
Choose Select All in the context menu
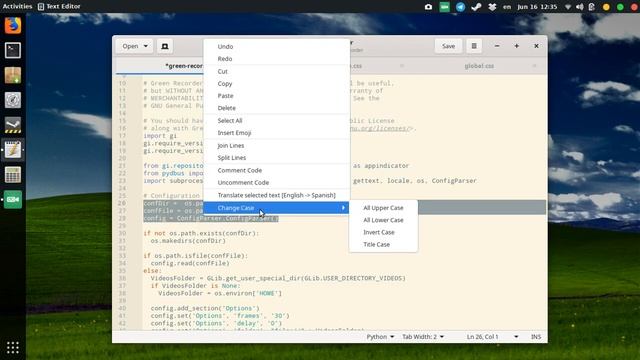(276, 121)
